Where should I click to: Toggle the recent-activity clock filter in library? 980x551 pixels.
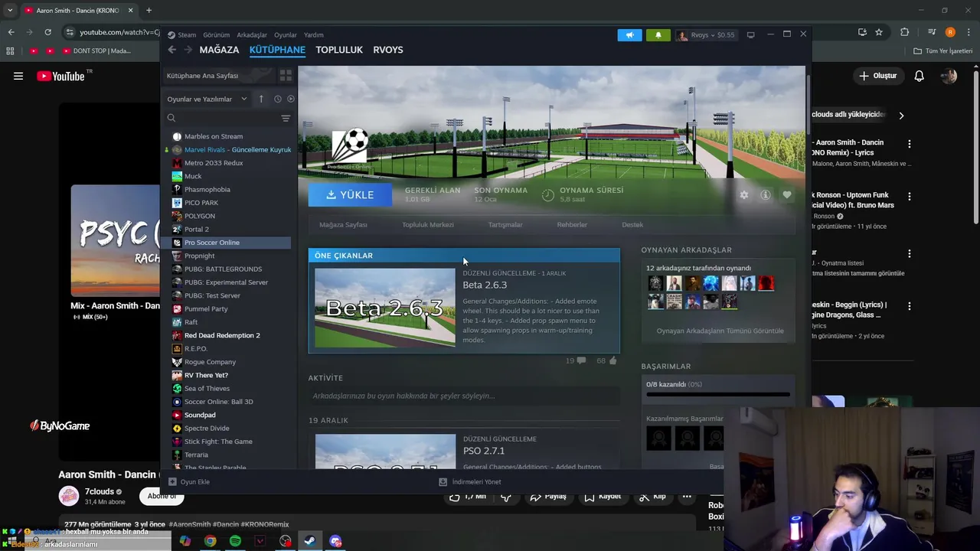point(277,99)
